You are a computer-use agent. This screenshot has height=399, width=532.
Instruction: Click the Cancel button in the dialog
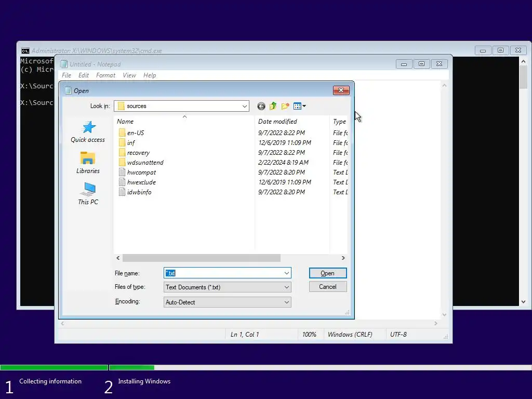click(328, 287)
